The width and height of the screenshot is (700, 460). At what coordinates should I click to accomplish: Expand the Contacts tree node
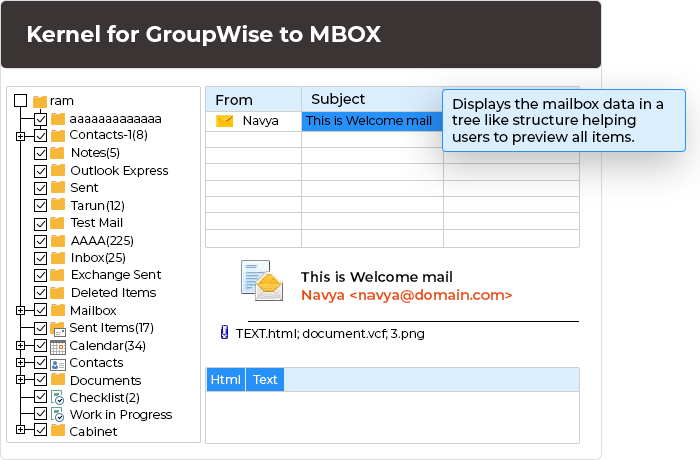click(20, 362)
